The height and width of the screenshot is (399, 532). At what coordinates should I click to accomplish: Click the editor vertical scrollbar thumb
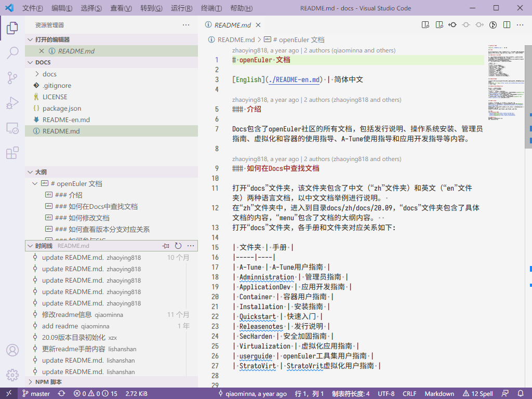point(528,97)
